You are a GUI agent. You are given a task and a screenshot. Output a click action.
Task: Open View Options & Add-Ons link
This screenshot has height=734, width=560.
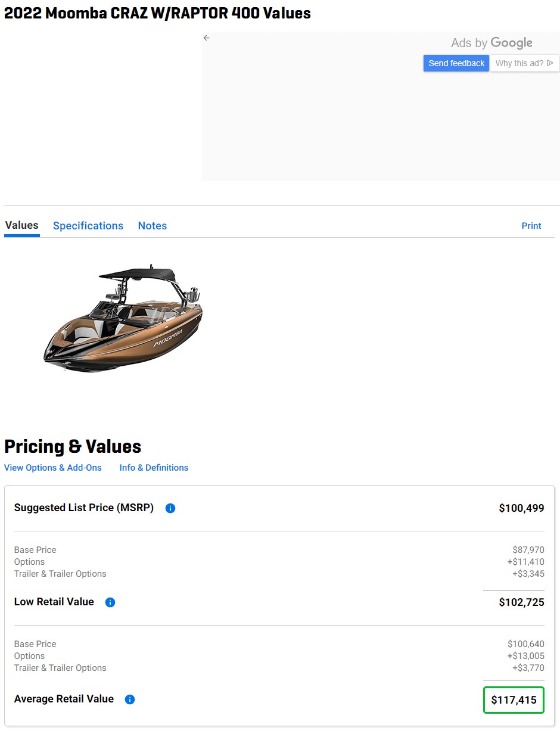tap(53, 468)
